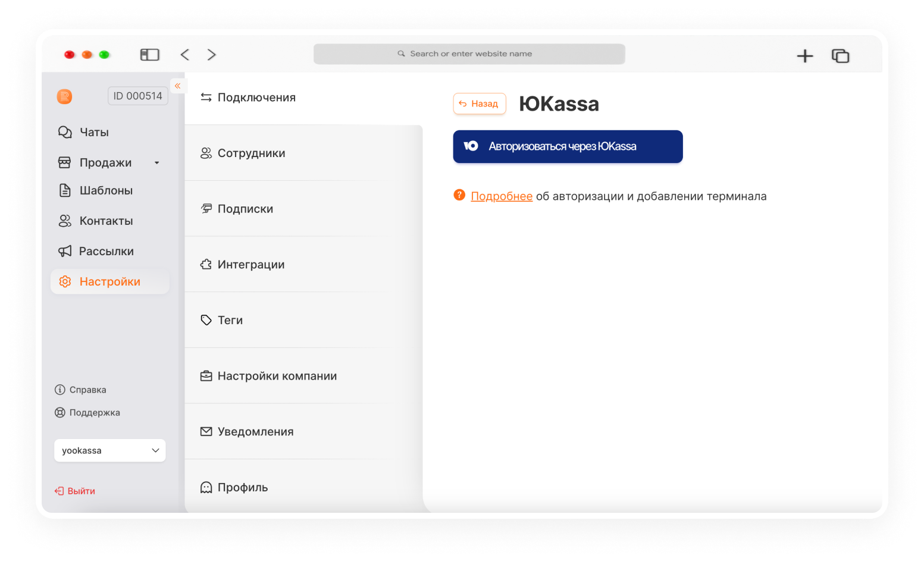Expand the Продажи submenu arrow
Screen dimensions: 924x561
157,163
